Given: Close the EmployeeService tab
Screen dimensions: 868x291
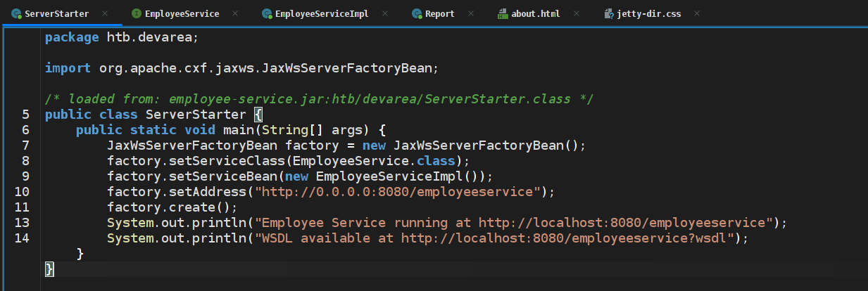Looking at the screenshot, I should pos(235,13).
